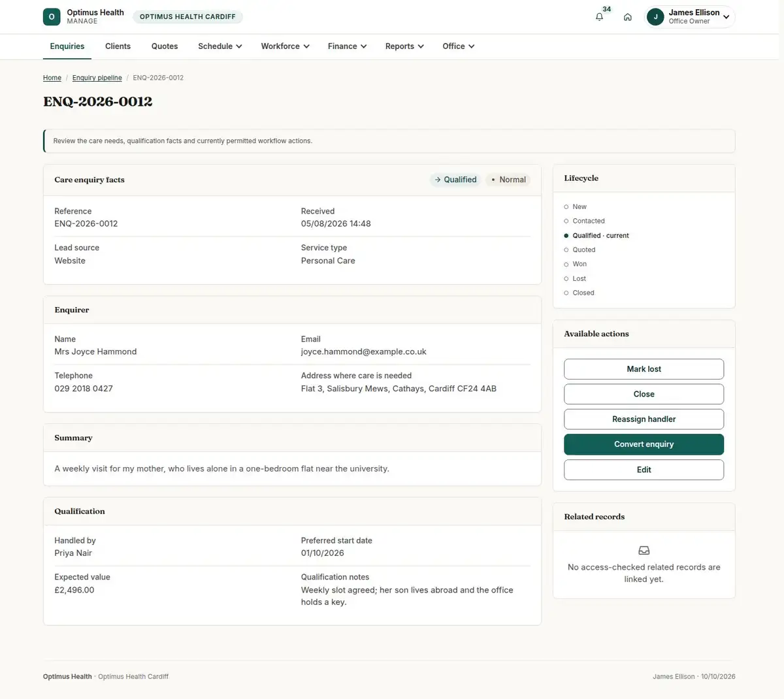Click the Mark lost button
The height and width of the screenshot is (699, 784).
644,369
